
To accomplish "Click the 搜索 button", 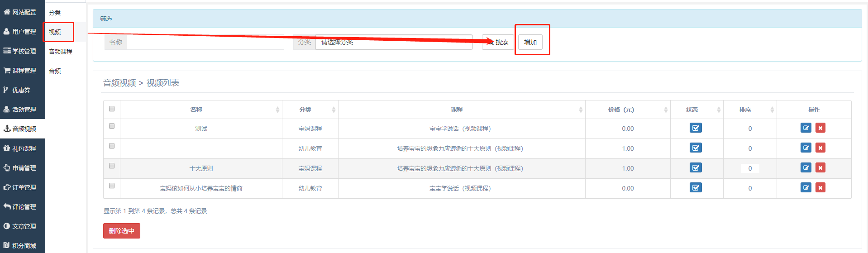I will (498, 42).
